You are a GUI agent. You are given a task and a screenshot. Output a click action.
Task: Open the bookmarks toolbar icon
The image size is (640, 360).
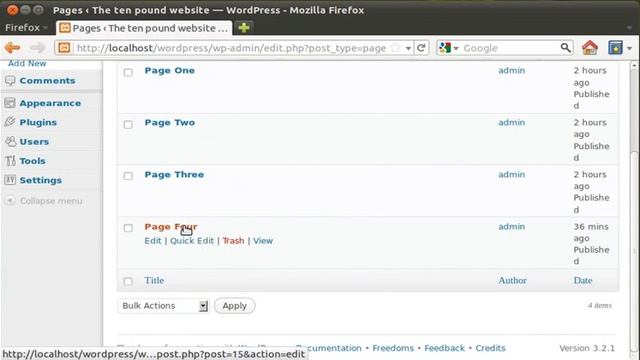(x=615, y=48)
